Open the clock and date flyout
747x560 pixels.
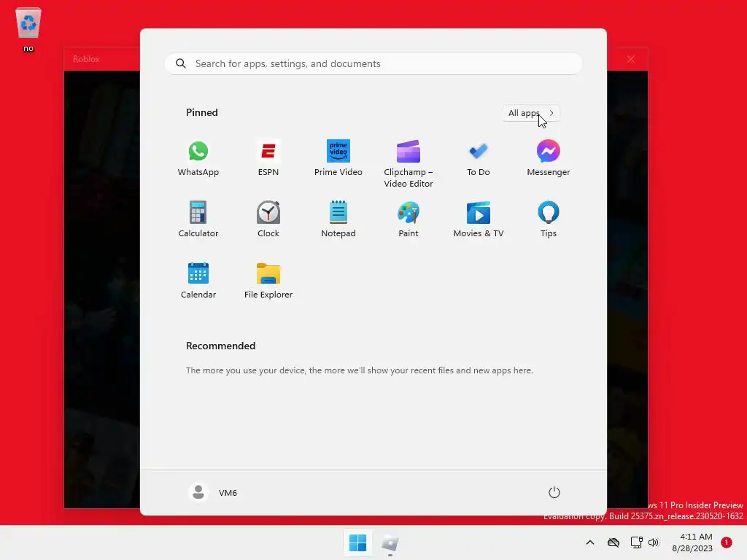692,542
